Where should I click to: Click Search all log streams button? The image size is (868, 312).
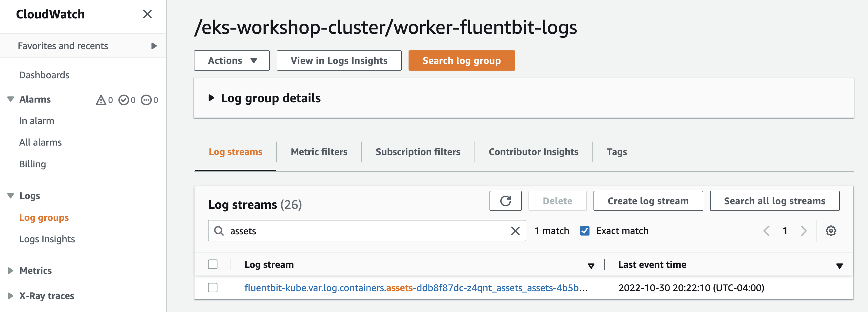pos(774,201)
